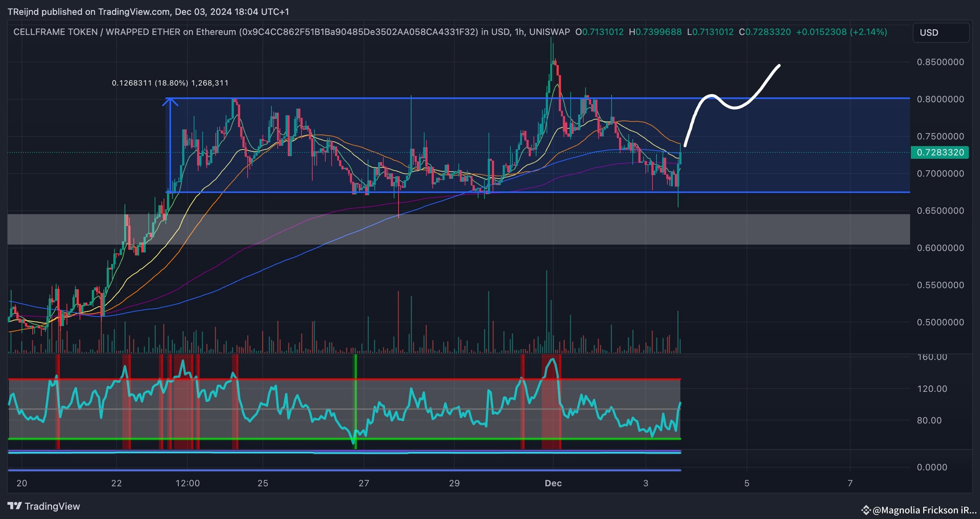Click the 0.7500000 price axis label
This screenshot has width=980, height=519.
[x=941, y=136]
